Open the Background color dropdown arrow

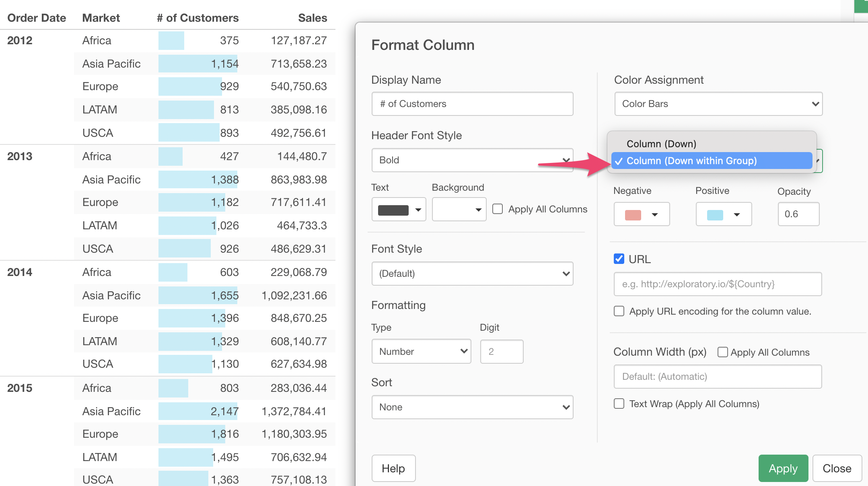478,210
